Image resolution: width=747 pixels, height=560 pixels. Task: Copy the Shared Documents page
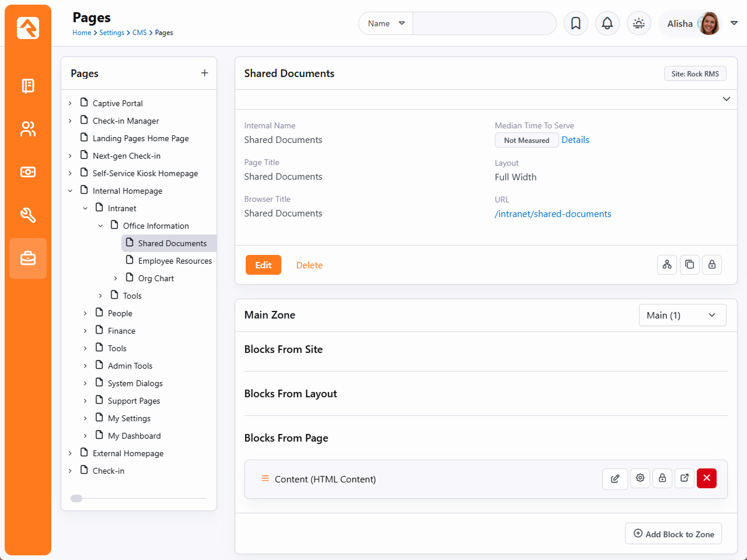(x=690, y=265)
